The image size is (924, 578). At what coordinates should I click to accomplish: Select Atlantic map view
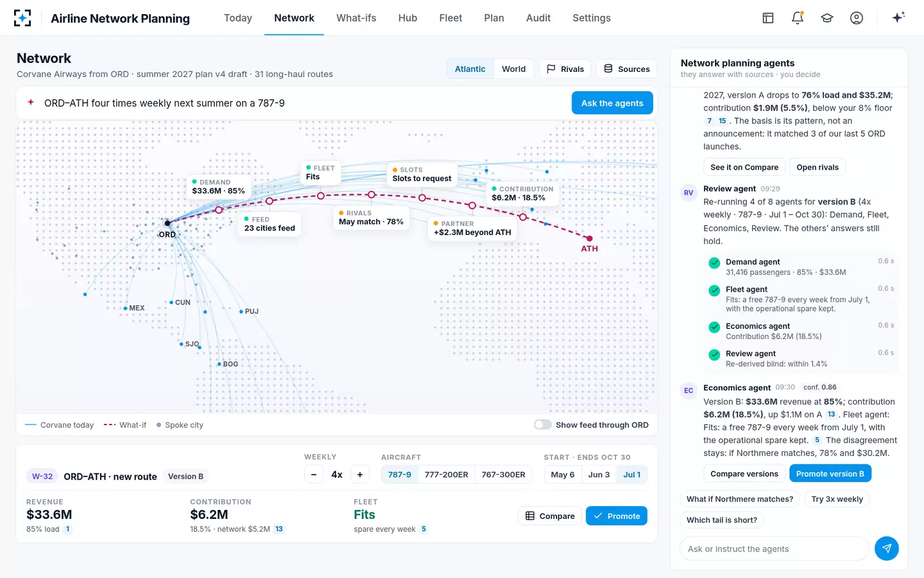coord(470,69)
